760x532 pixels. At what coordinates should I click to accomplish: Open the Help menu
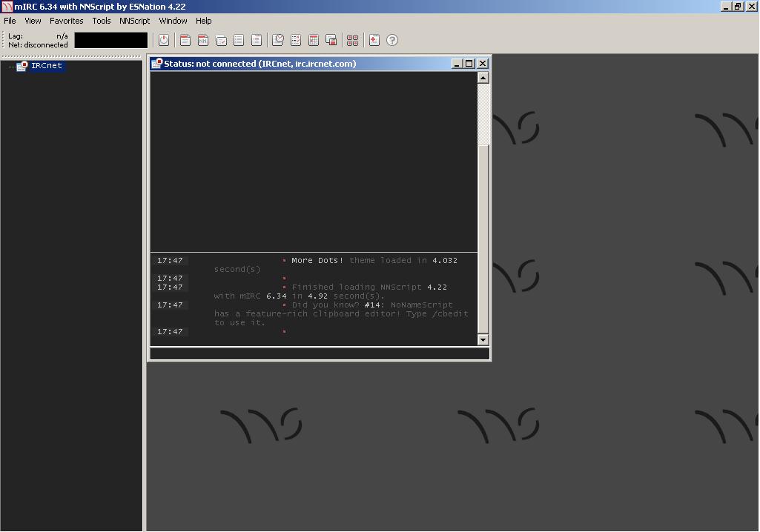[204, 21]
